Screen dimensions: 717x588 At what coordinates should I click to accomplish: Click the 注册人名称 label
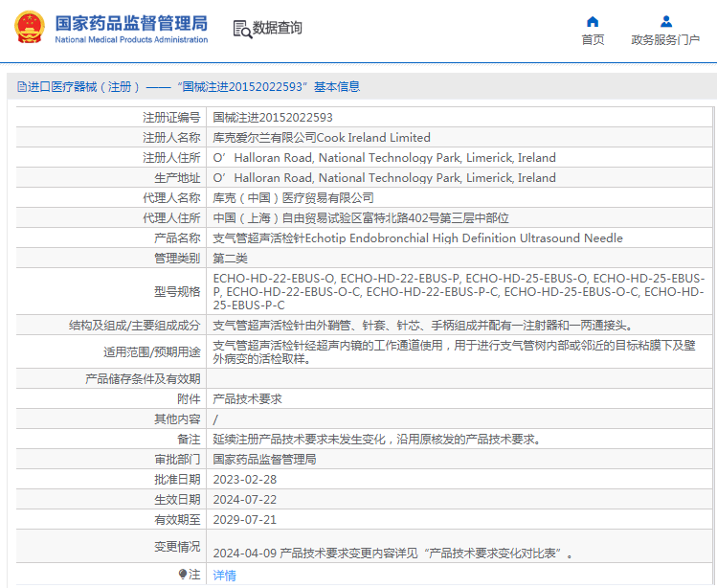click(x=171, y=138)
